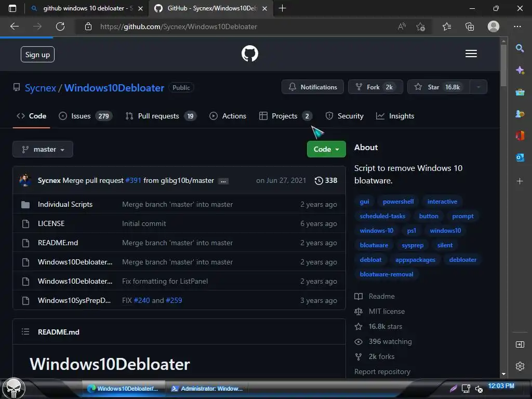The image size is (532, 399).
Task: Click the page vertical scrollbar thumb
Action: (503, 64)
